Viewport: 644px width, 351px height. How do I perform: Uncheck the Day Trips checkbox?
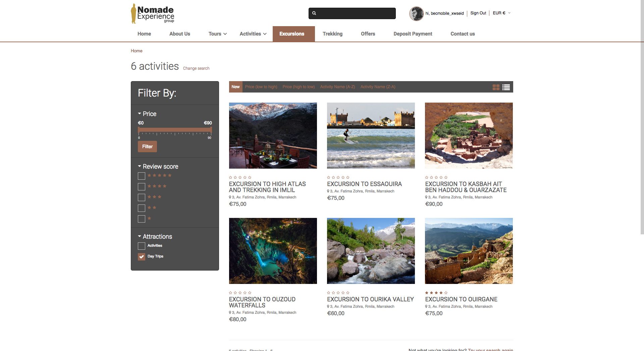point(142,256)
